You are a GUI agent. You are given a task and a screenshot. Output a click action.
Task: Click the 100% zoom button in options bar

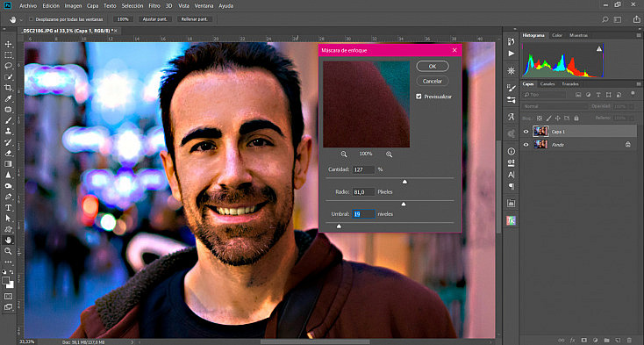pyautogui.click(x=122, y=19)
